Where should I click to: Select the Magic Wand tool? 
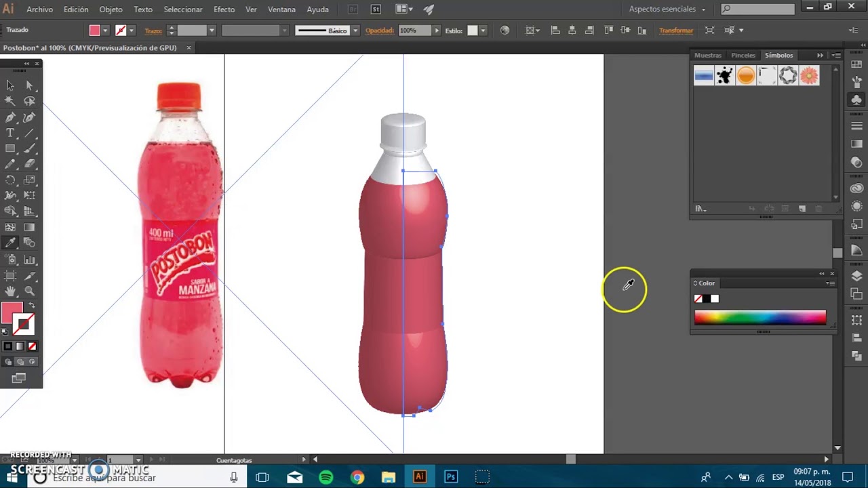pos(10,101)
